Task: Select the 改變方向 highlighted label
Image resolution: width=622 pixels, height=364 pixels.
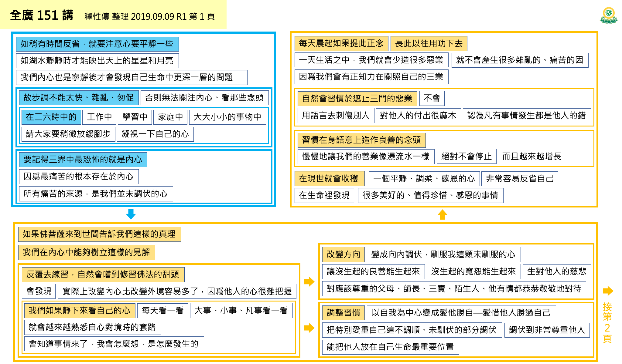Action: (x=343, y=254)
